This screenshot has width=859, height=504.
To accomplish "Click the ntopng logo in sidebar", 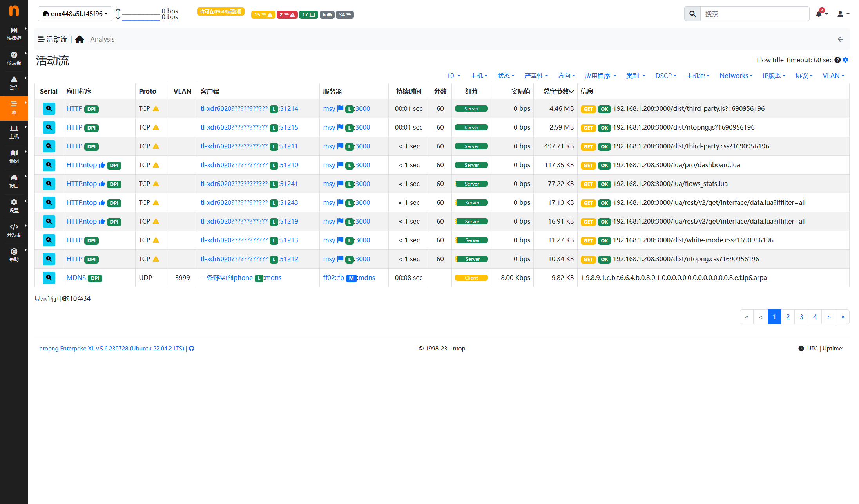I will 14,11.
